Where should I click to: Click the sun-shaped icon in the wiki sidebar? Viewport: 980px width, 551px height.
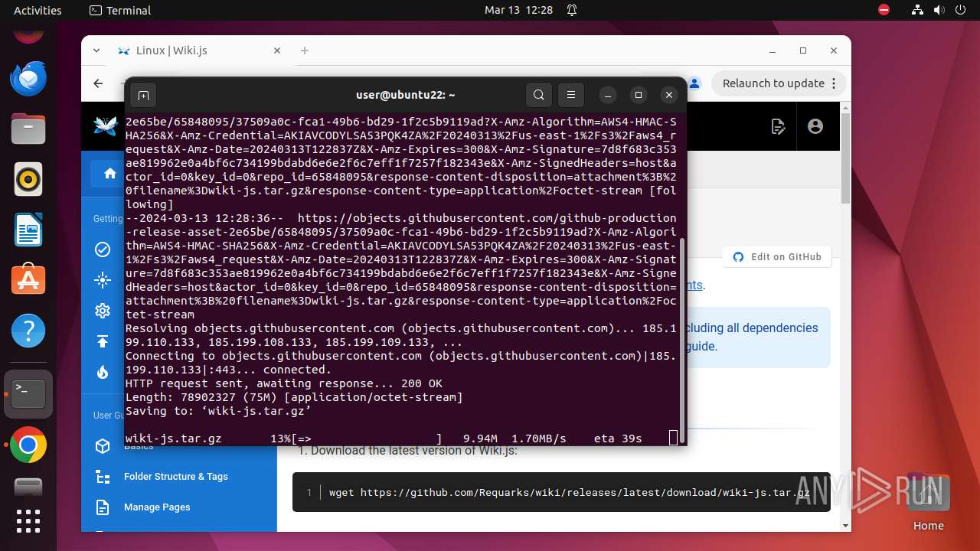pos(103,280)
